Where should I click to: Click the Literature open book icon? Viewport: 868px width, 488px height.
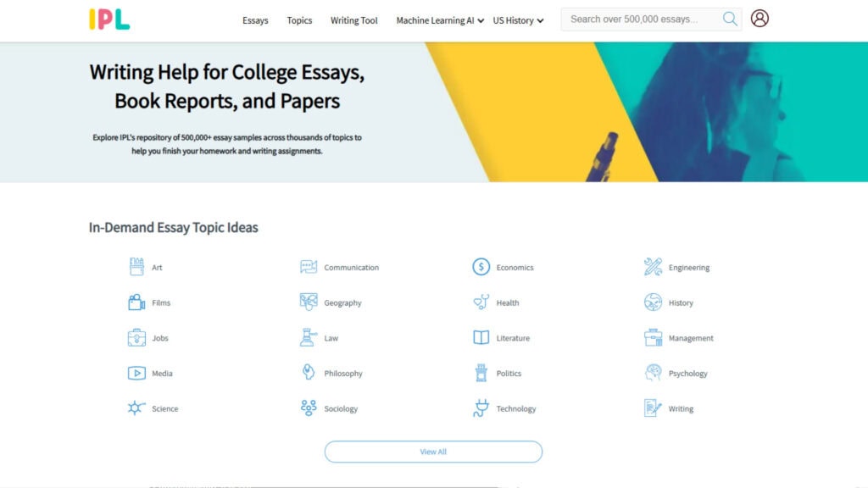481,337
